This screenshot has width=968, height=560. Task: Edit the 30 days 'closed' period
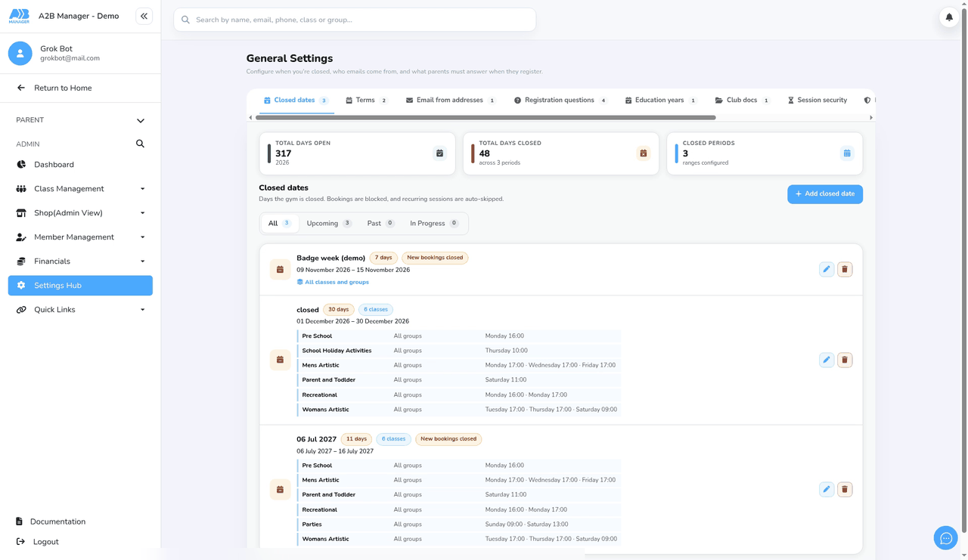[x=827, y=360]
